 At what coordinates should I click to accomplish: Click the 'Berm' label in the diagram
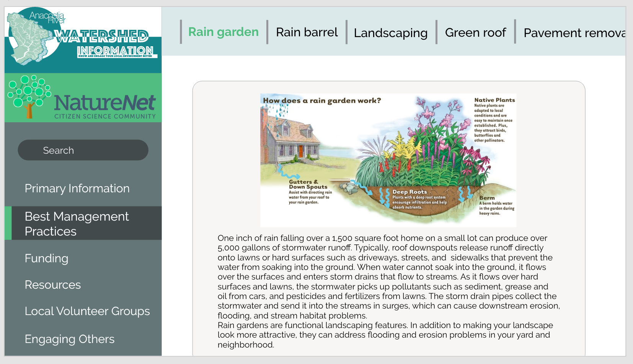pyautogui.click(x=487, y=198)
